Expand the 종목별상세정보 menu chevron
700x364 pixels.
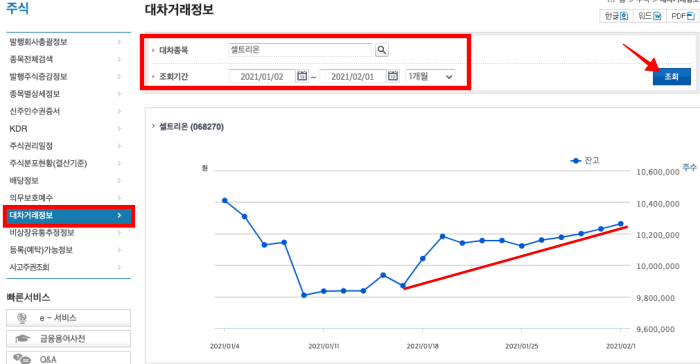119,94
